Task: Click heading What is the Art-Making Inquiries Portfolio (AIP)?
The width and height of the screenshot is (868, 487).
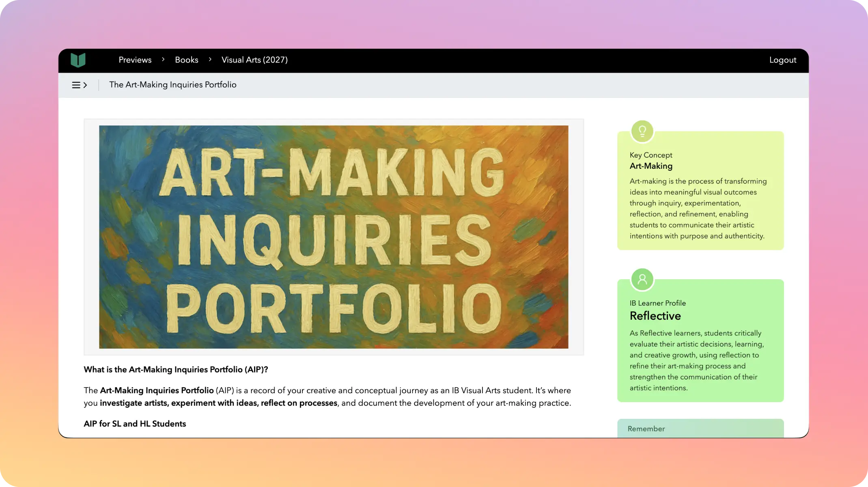Action: pyautogui.click(x=176, y=370)
